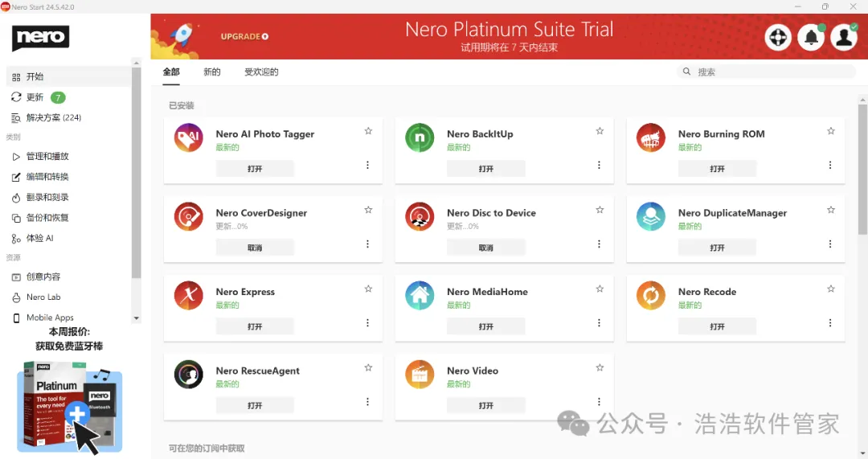Open more options menu for Nero CoverDesigner
Screen dimensions: 868x459
coord(367,244)
